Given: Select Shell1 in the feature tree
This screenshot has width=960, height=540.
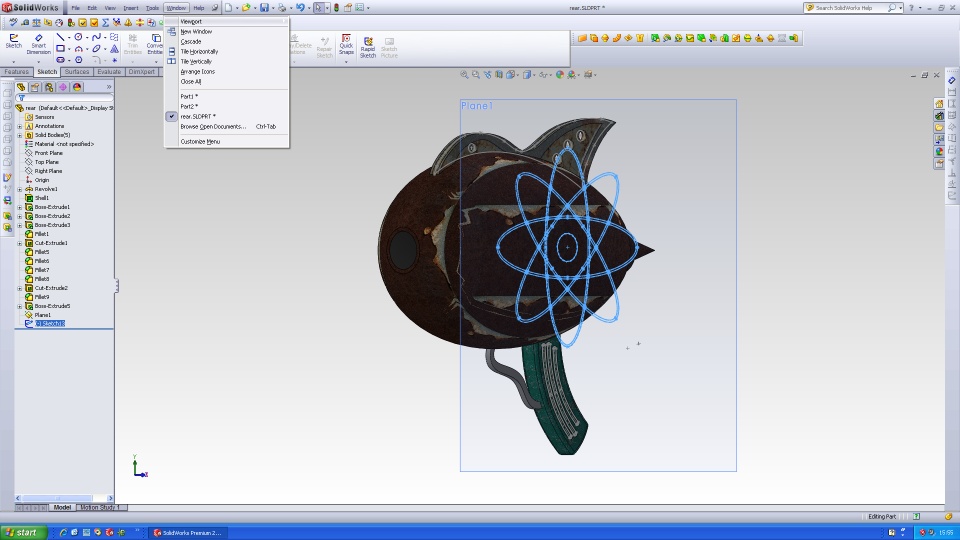Looking at the screenshot, I should [41, 198].
